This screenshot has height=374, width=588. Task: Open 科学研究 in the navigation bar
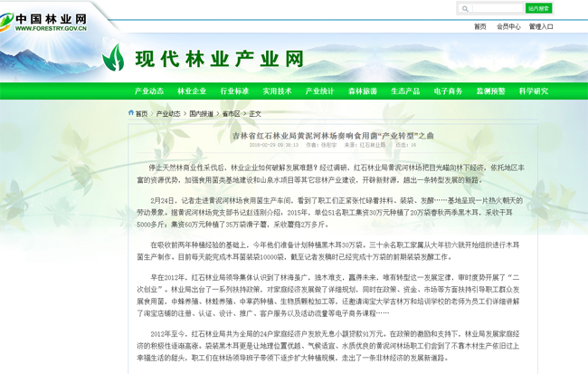coord(534,91)
